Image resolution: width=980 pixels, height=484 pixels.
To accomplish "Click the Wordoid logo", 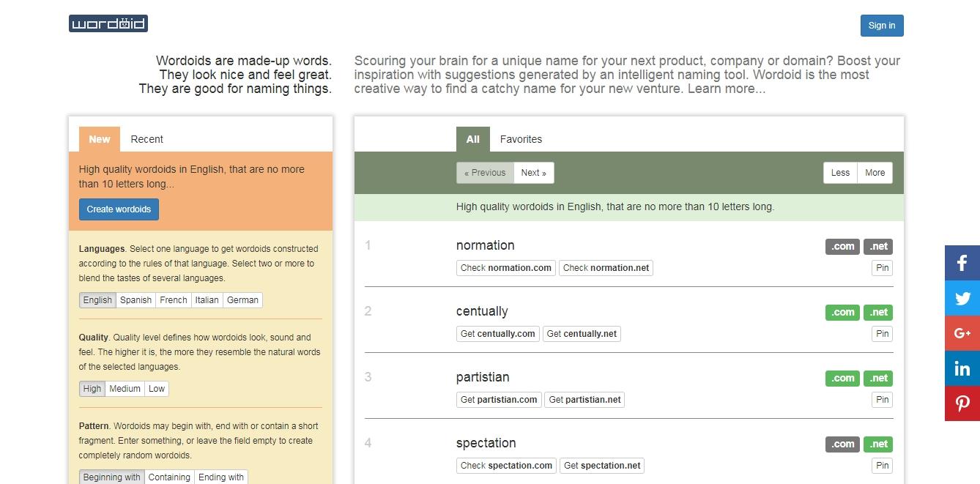I will coord(108,23).
